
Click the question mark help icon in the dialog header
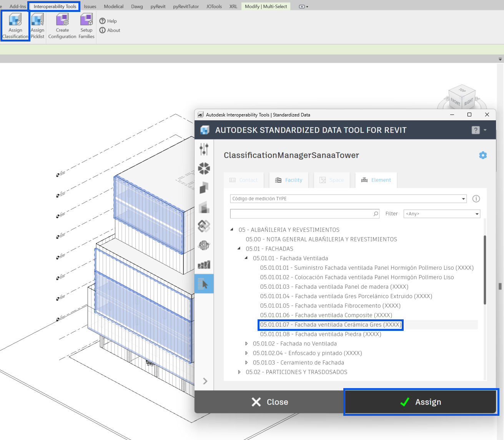[476, 130]
